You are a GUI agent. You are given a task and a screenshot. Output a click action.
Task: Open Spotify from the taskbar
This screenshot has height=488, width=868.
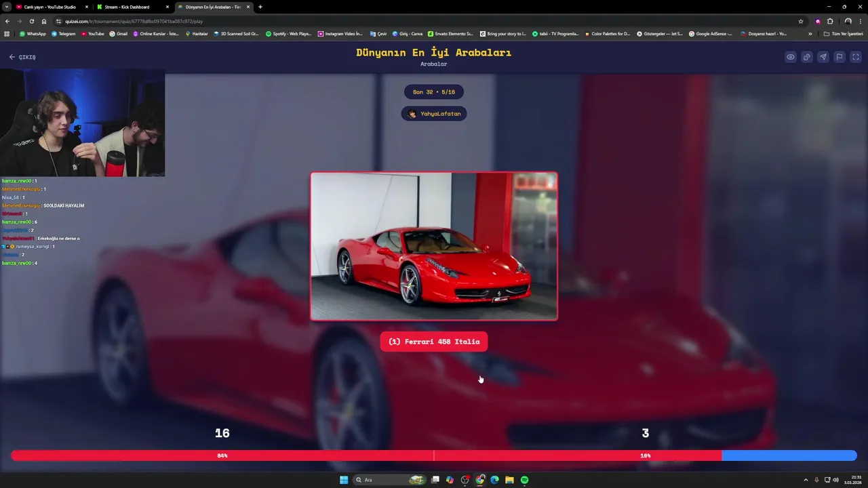524,480
